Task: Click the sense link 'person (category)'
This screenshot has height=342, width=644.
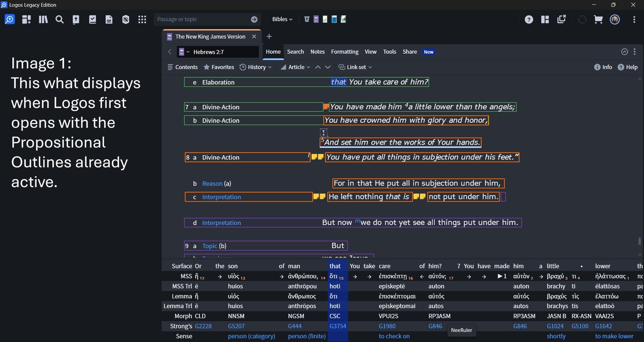Action: coord(252,336)
